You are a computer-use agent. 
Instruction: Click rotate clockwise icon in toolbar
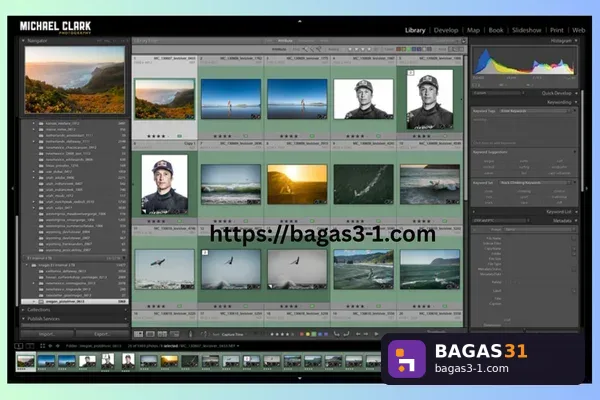click(346, 334)
